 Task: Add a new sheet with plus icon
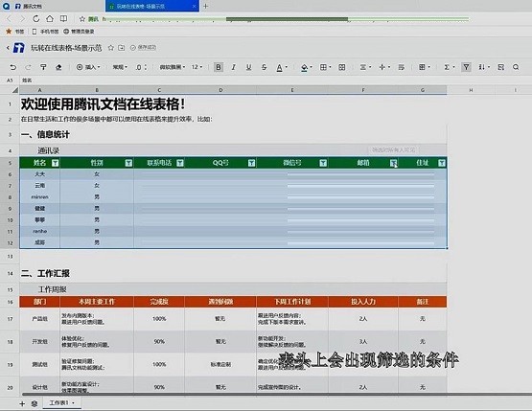(22, 403)
